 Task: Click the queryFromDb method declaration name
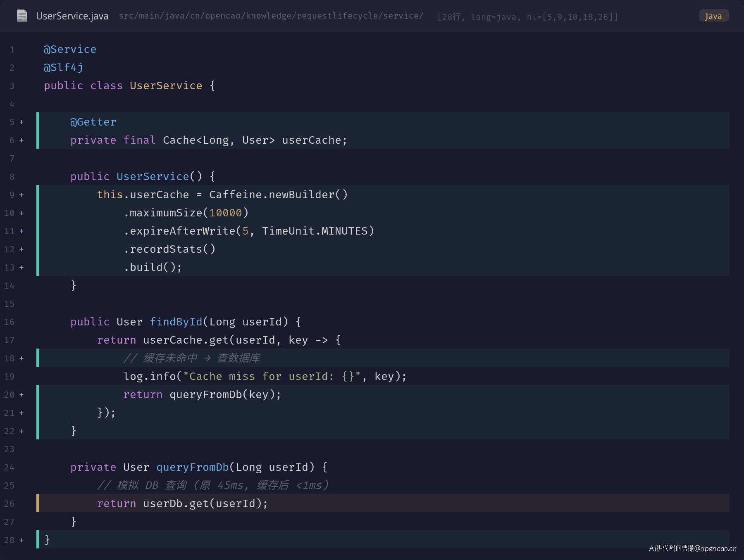(x=193, y=467)
